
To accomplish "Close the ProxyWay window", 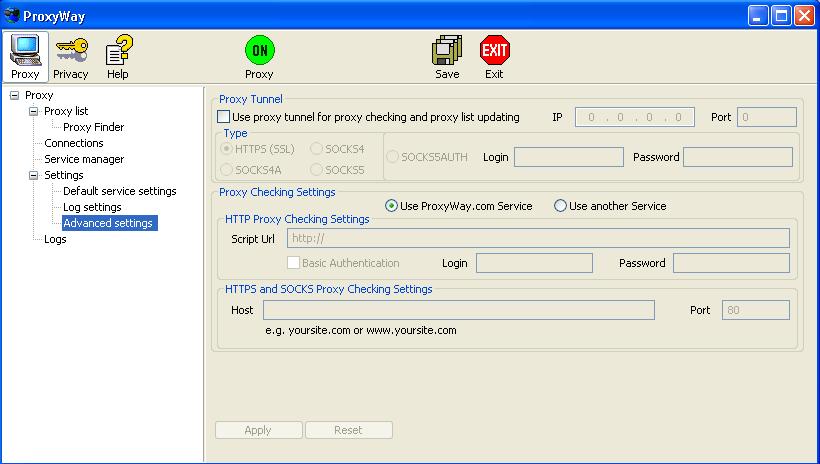I will [x=804, y=16].
